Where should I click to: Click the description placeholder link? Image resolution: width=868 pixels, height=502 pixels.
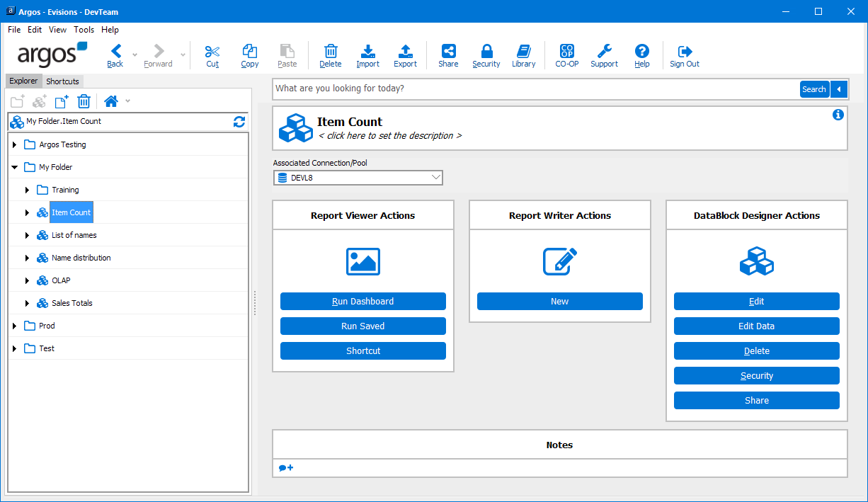coord(390,136)
